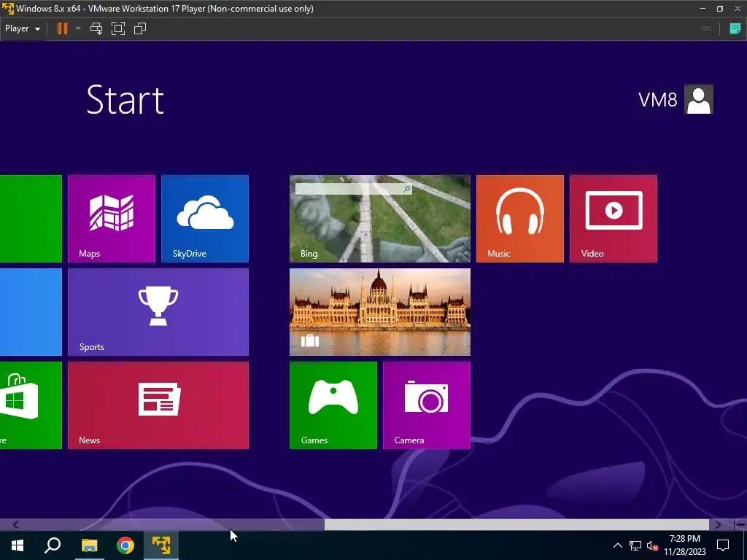Launch the Sports tile
Image resolution: width=747 pixels, height=560 pixels.
click(158, 312)
